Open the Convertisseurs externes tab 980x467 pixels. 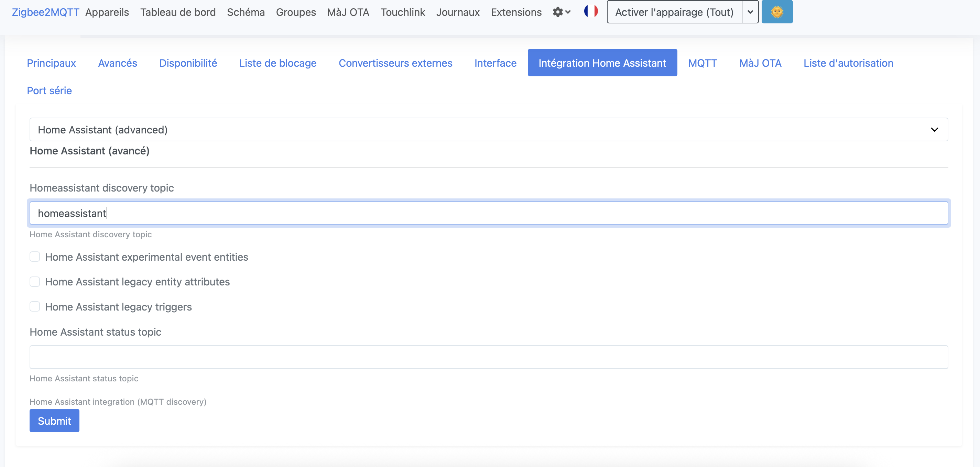click(395, 63)
